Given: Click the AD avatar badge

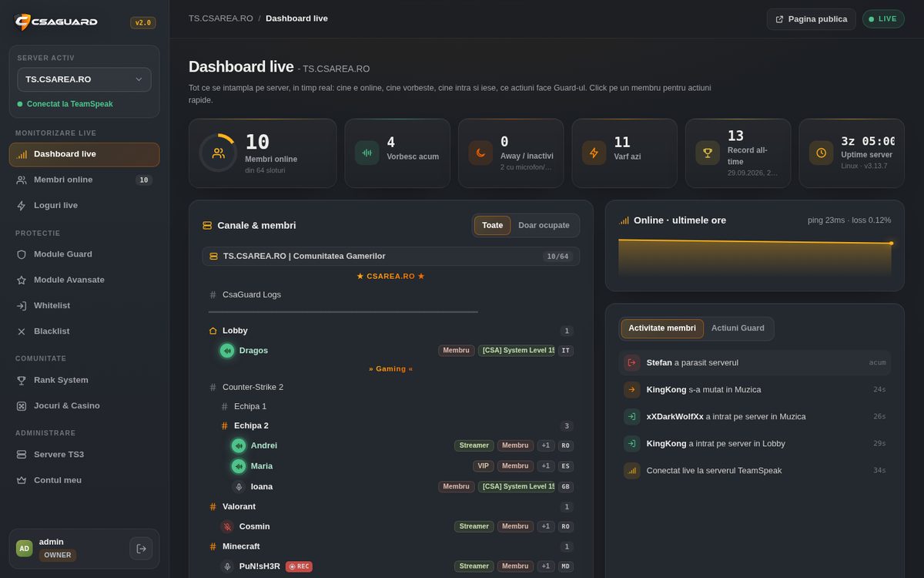Looking at the screenshot, I should point(25,549).
